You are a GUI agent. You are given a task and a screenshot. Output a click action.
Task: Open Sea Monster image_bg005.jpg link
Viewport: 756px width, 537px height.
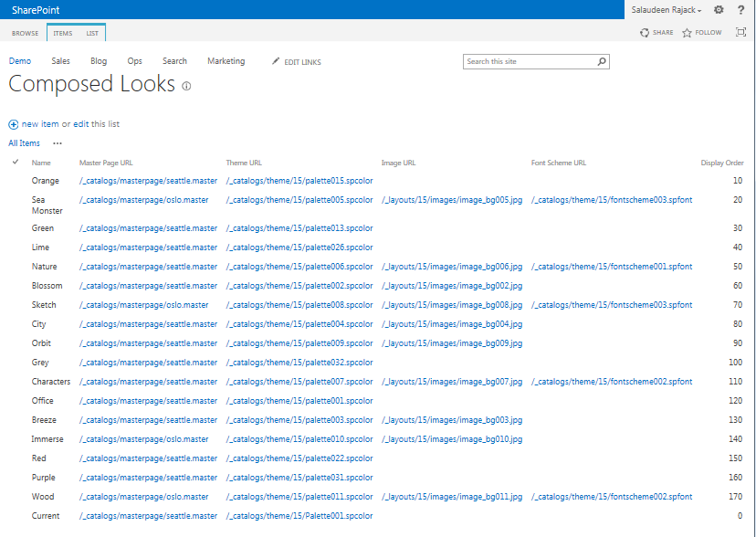(452, 200)
